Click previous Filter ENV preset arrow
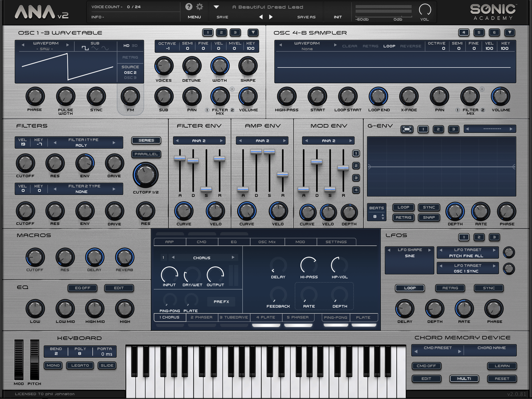The width and height of the screenshot is (532, 399). click(x=177, y=141)
